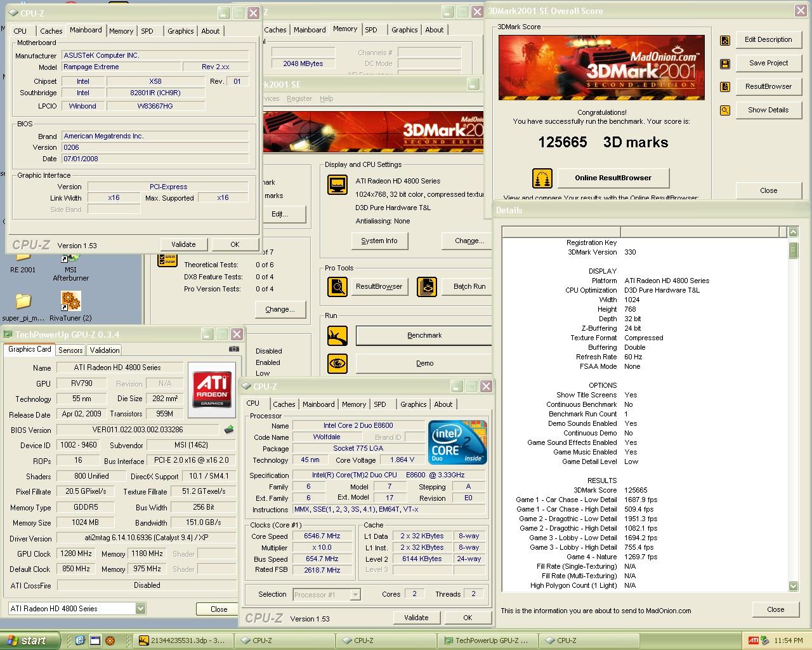Click Validate in the Mainboard CPU-Z window
Image resolution: width=812 pixels, height=650 pixels.
tap(183, 244)
